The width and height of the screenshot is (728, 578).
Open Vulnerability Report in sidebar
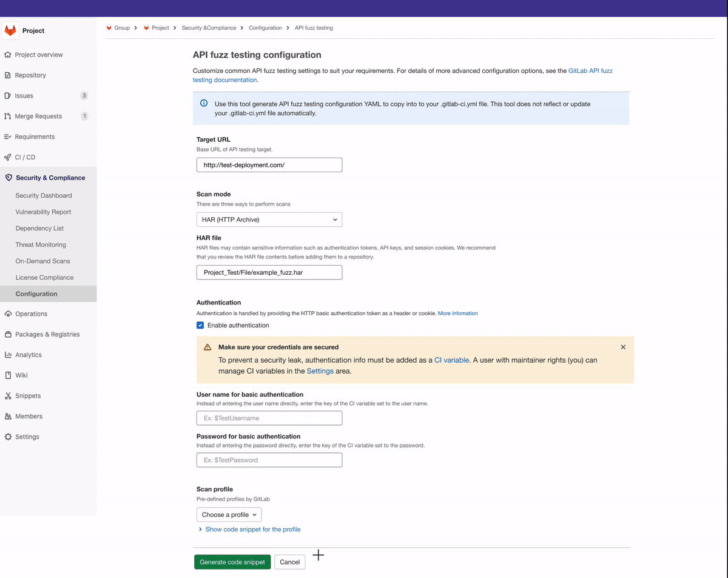pyautogui.click(x=43, y=212)
